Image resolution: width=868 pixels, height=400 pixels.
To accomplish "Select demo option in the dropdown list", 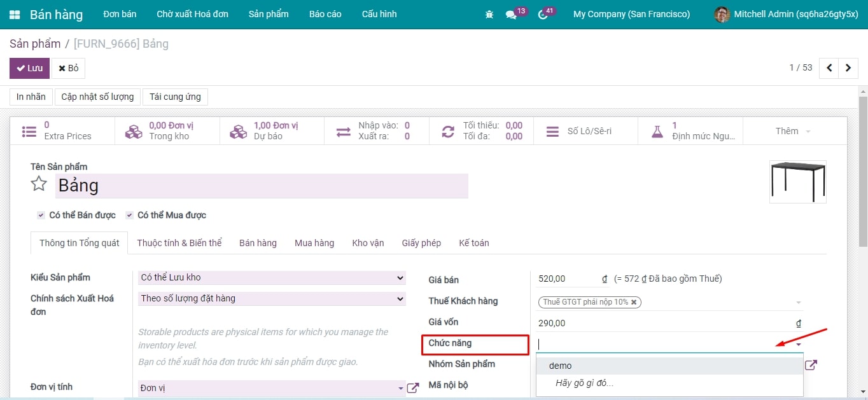I will click(x=561, y=366).
